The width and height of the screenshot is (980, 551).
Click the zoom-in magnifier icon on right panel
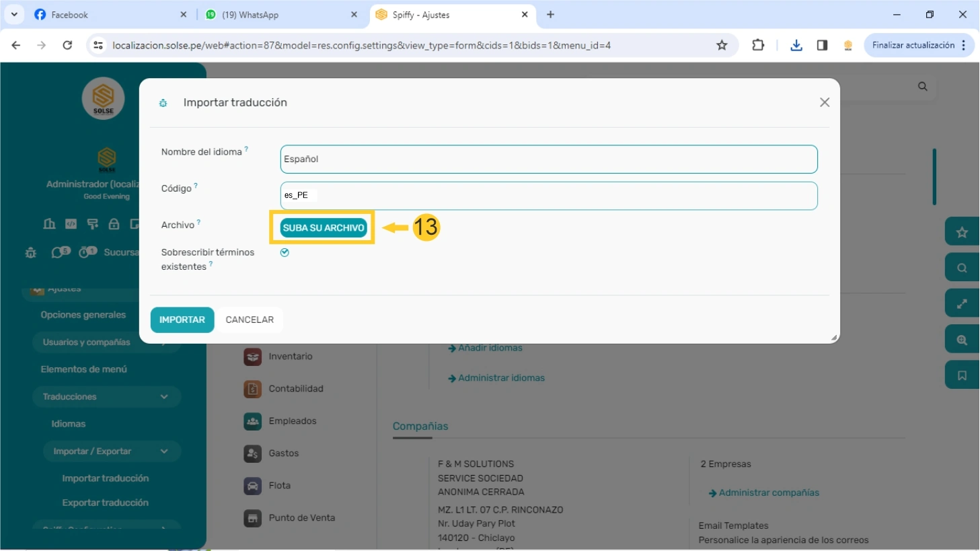(962, 340)
